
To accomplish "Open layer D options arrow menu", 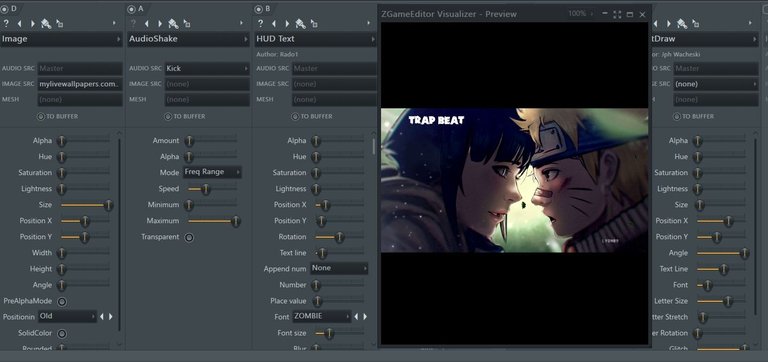I will [x=114, y=23].
